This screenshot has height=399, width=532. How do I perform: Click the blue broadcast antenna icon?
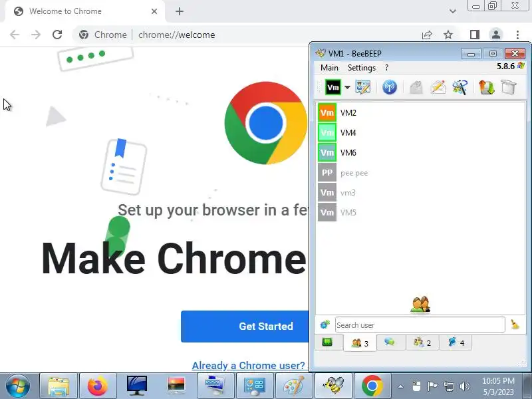(390, 87)
